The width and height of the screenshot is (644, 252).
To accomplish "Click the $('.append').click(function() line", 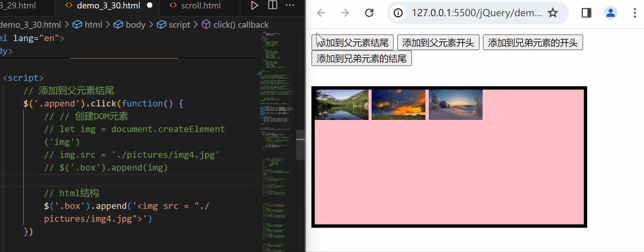I will [103, 103].
